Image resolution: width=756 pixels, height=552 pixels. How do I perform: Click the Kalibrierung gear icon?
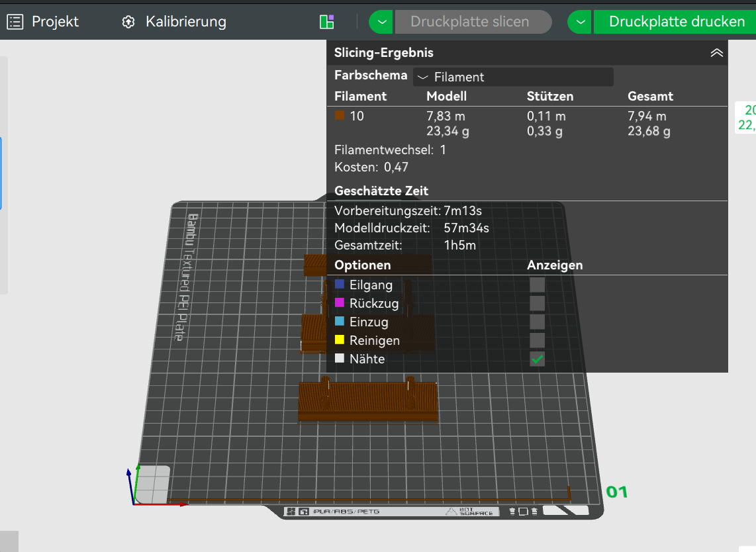click(x=128, y=22)
